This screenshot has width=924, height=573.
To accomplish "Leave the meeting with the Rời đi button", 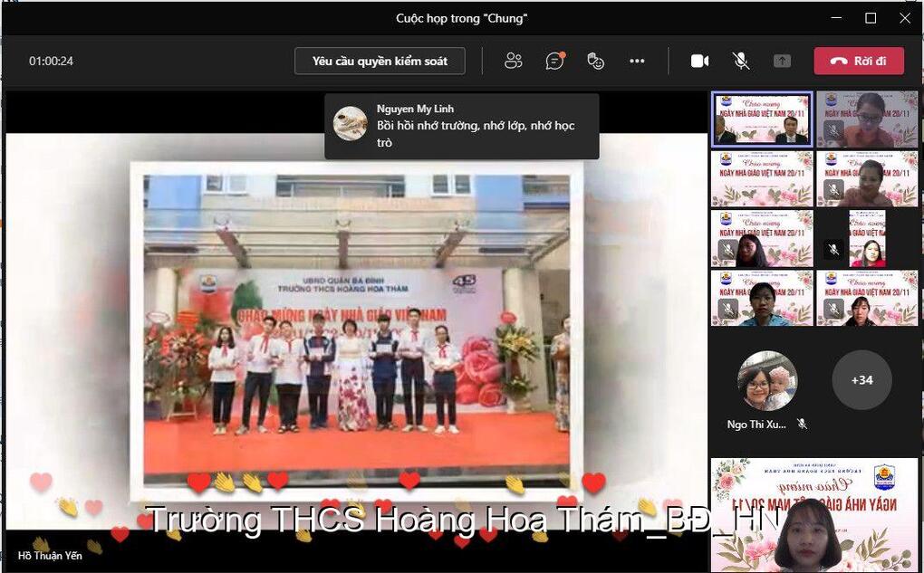I will click(859, 61).
